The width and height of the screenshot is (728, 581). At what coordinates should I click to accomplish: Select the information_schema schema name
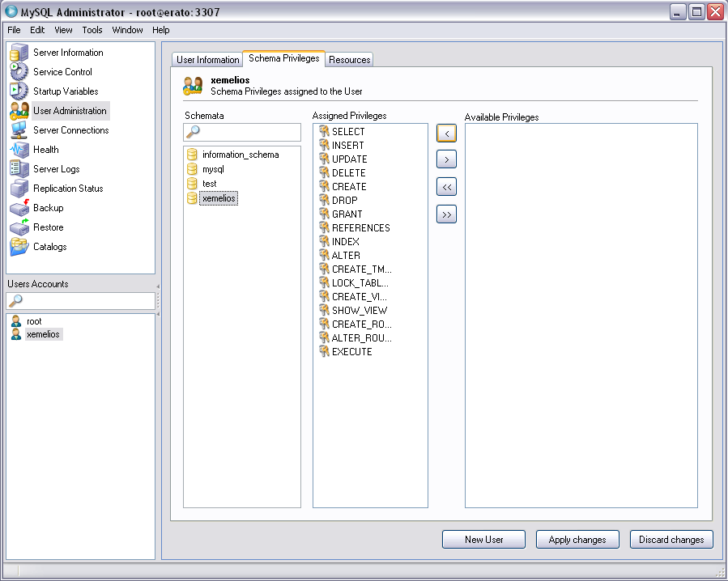[241, 155]
